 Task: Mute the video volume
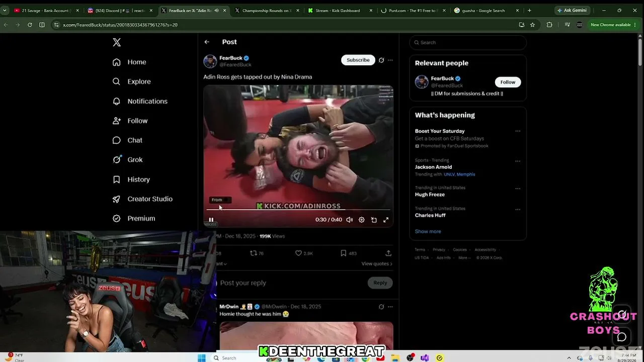click(349, 220)
